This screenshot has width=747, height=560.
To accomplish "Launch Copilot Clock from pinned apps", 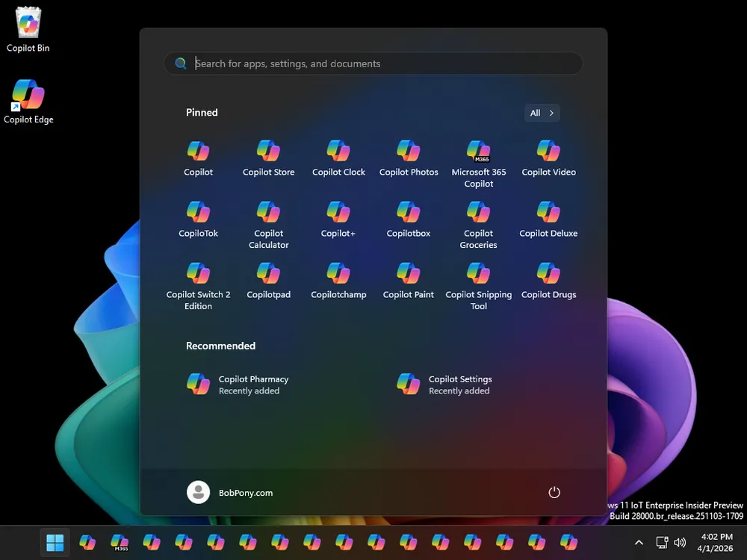I will pos(338,158).
